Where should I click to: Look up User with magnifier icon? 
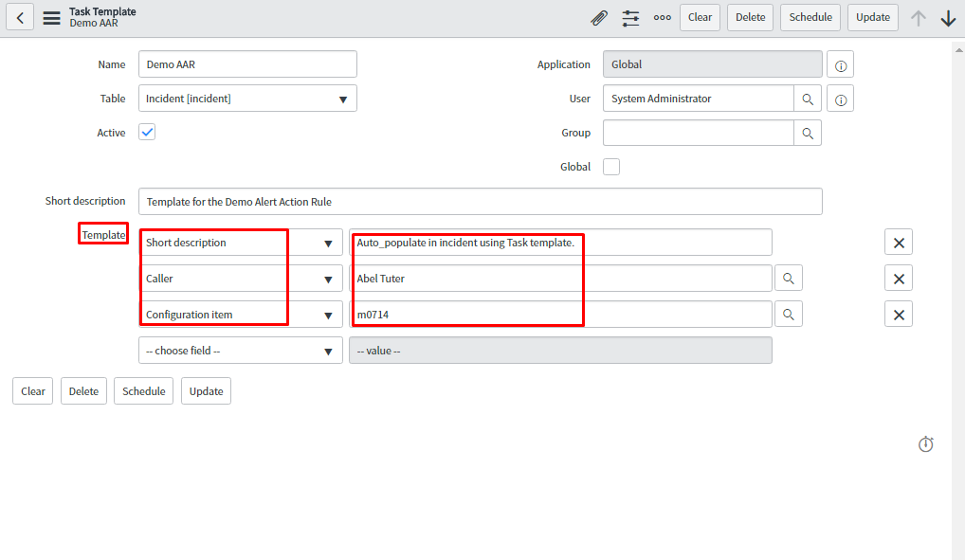coord(808,99)
